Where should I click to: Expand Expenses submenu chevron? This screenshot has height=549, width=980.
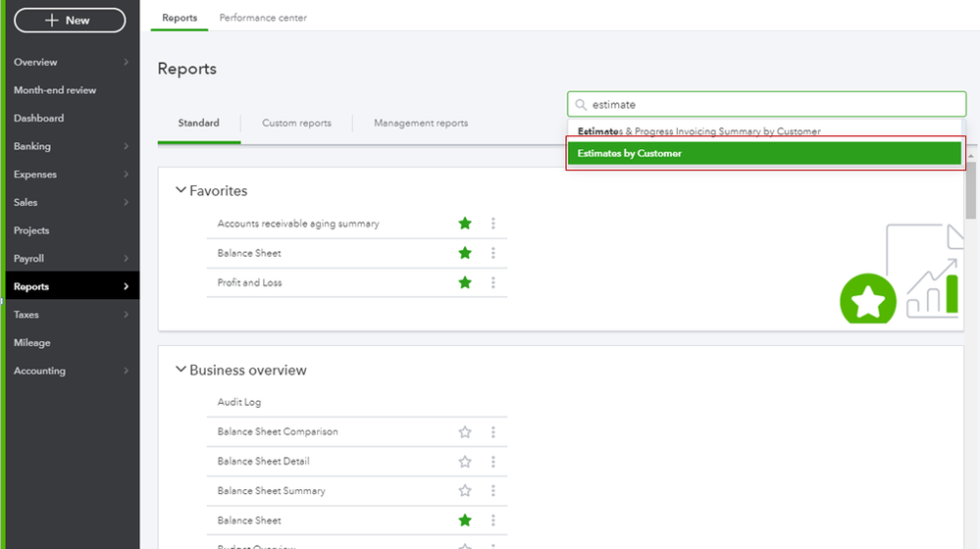coord(126,175)
